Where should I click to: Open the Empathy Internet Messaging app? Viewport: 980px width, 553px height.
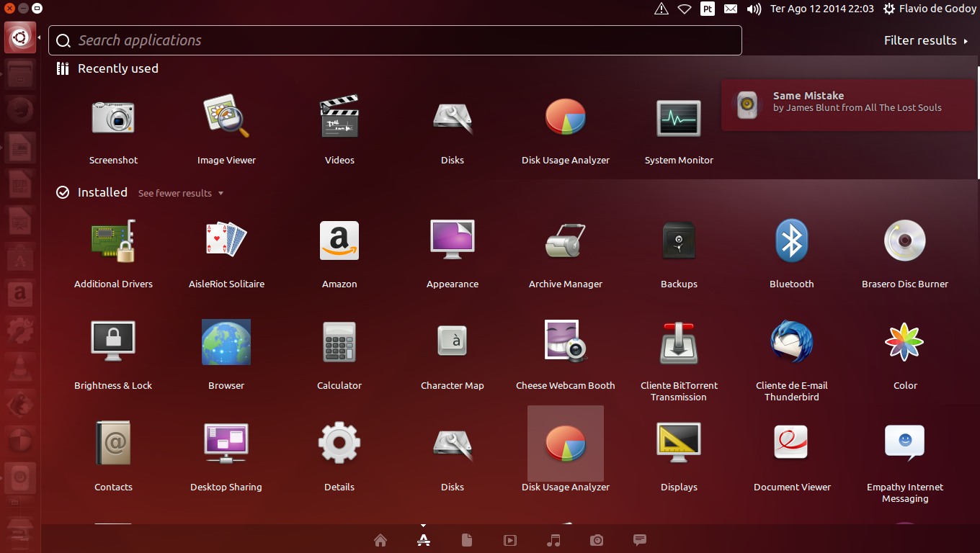click(x=904, y=443)
